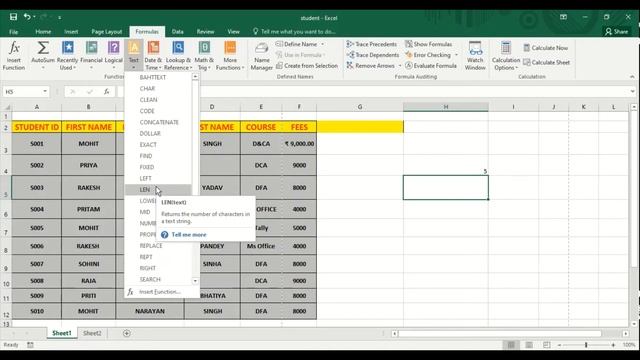Click Trace Dependents
640x360 pixels.
tap(373, 55)
